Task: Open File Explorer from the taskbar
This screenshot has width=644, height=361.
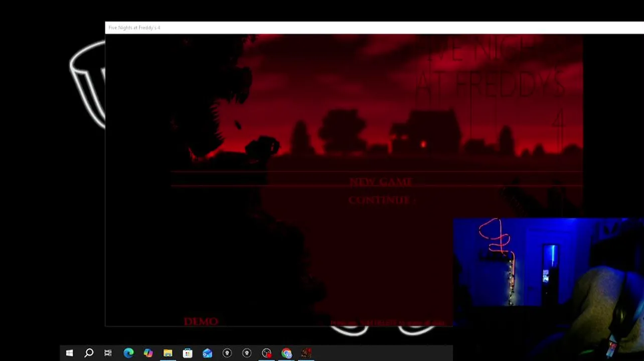Action: click(x=168, y=353)
